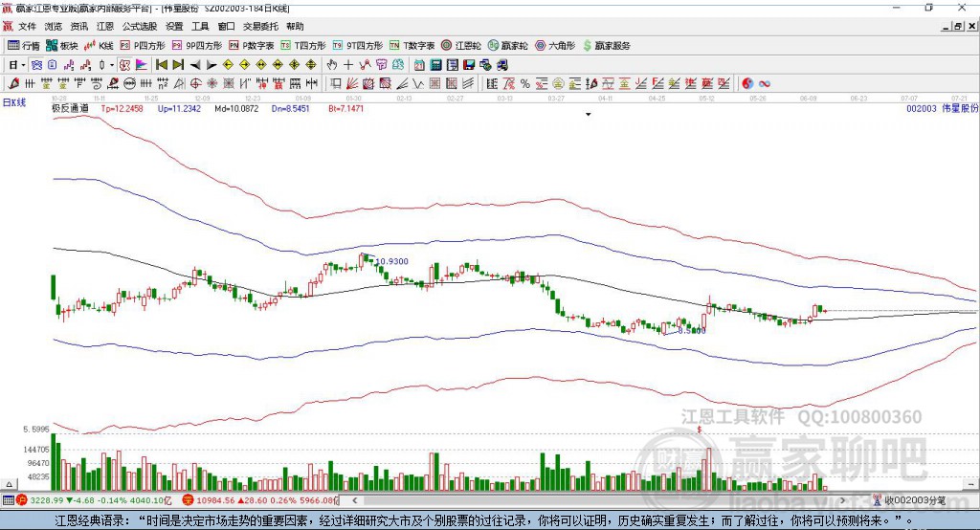Open the 资讯 menu
Viewport: 980px width, 530px height.
(79, 26)
